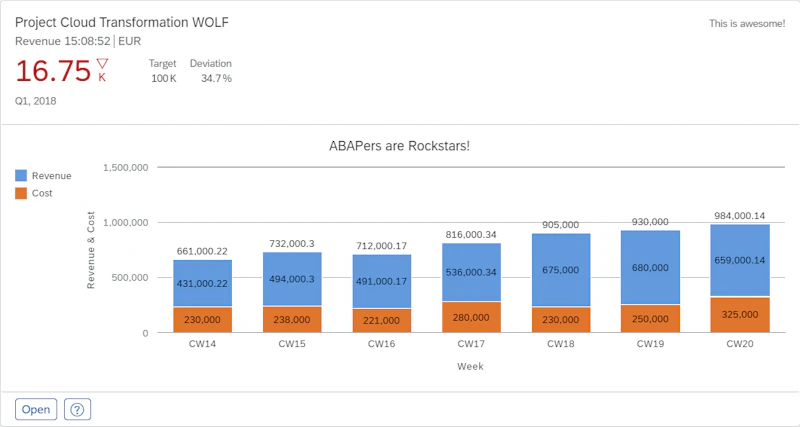Viewport: 800px width, 427px height.
Task: Click the 500,000 axis tick label
Action: [131, 278]
